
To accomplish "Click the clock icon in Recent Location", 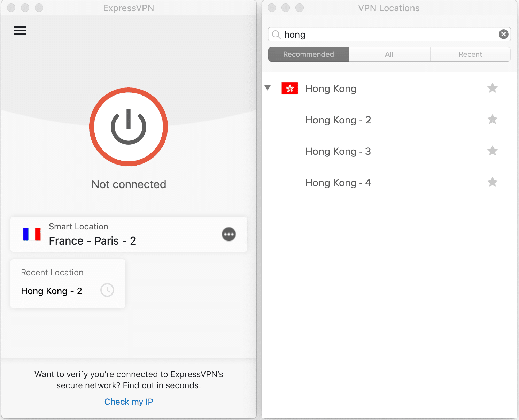I will (x=107, y=290).
